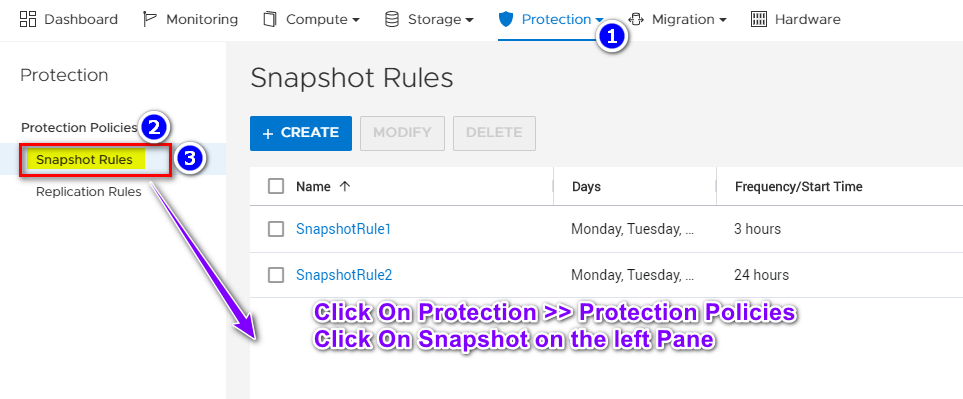
Task: Open the SnapshotRule2 link
Action: tap(344, 275)
